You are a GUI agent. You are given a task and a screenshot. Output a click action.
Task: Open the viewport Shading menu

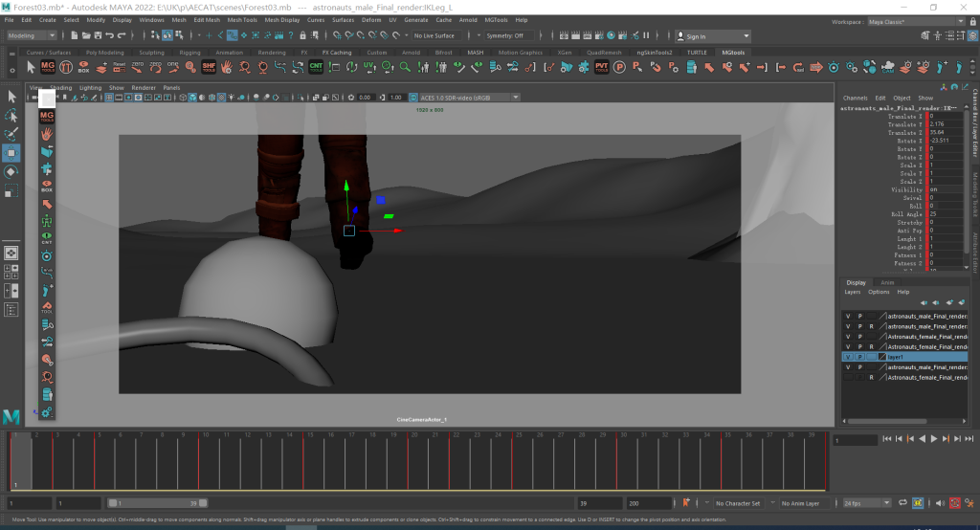(60, 87)
